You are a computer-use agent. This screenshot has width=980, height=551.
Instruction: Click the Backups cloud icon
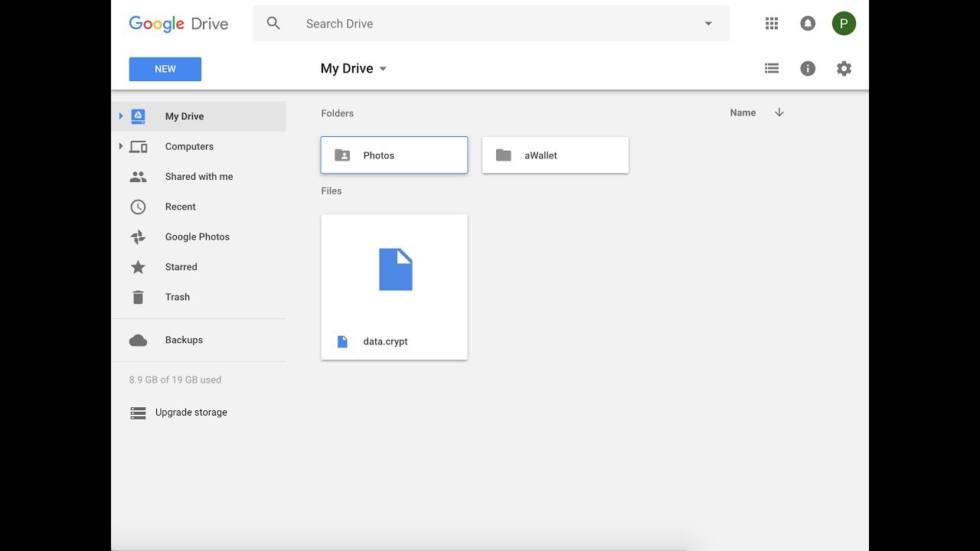(138, 340)
